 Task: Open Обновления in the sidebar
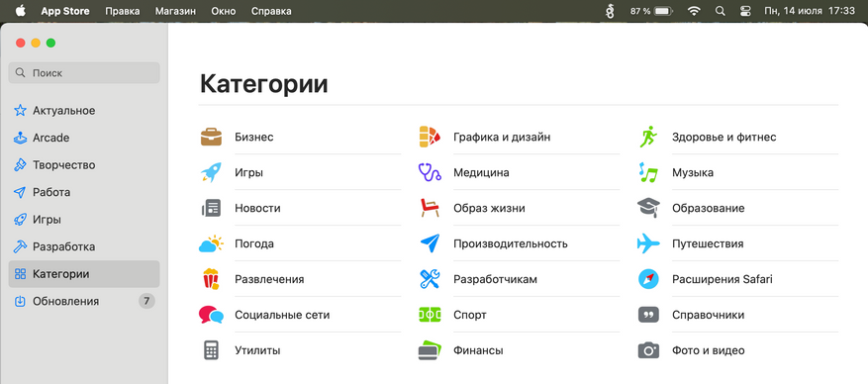[84, 302]
